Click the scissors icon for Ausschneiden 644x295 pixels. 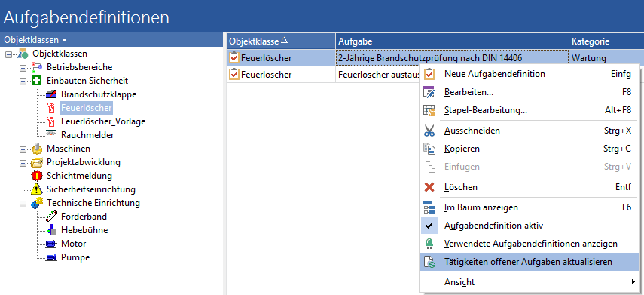[429, 131]
